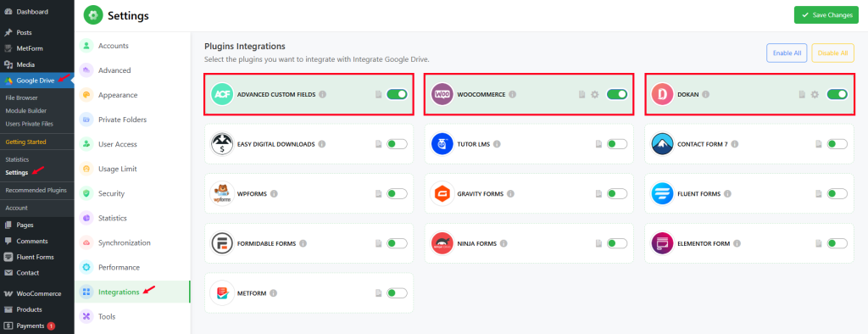Click the info icon next to WPForms
Screen dimensions: 868x334
click(x=274, y=194)
